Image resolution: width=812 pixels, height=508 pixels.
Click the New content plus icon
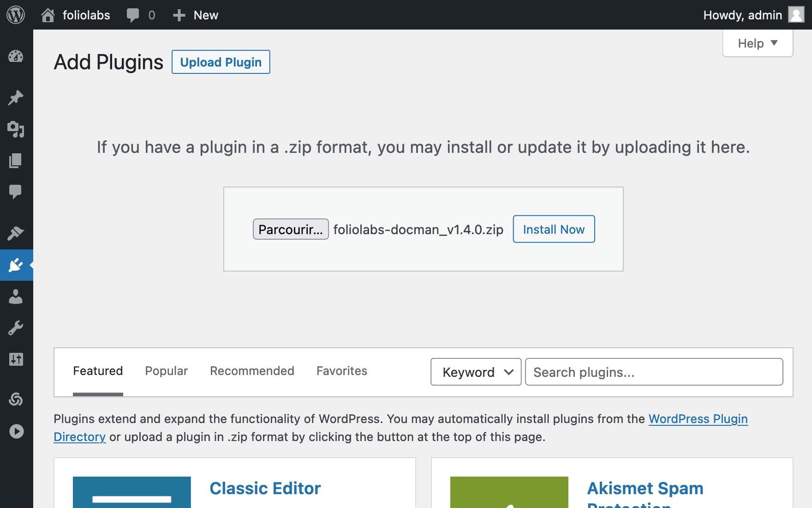coord(179,16)
